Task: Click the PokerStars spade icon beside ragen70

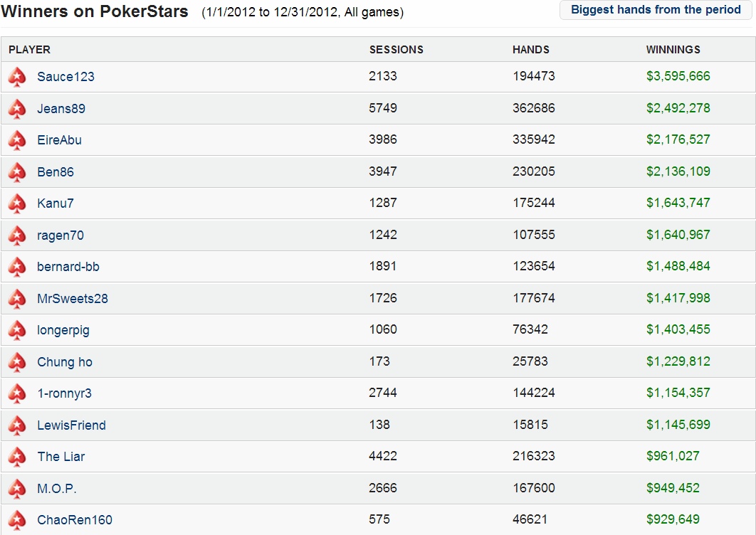Action: 17,235
